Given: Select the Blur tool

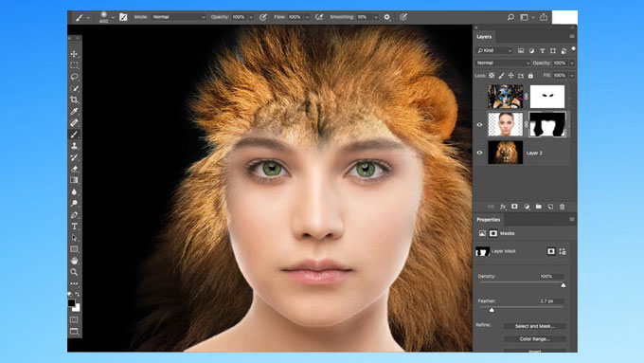Looking at the screenshot, I should [x=74, y=191].
